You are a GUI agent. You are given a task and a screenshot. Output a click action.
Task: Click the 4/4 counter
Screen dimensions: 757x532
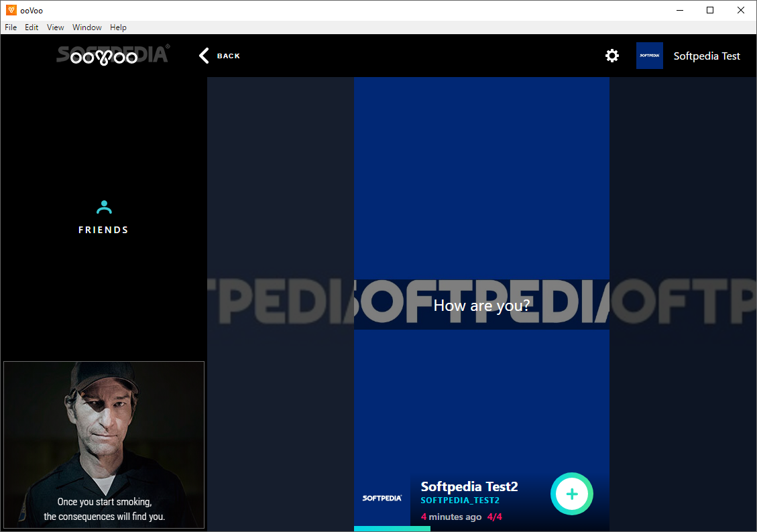click(495, 517)
